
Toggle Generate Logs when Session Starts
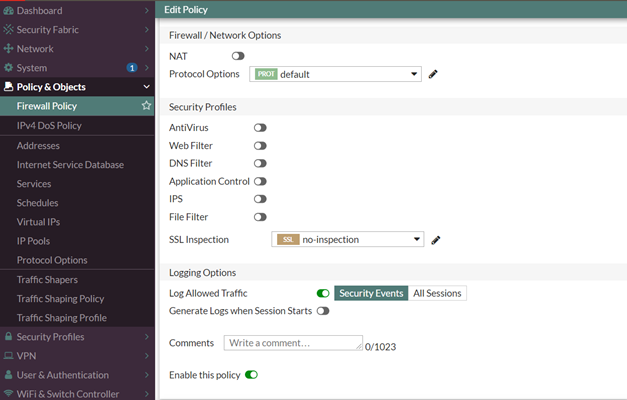tap(323, 311)
